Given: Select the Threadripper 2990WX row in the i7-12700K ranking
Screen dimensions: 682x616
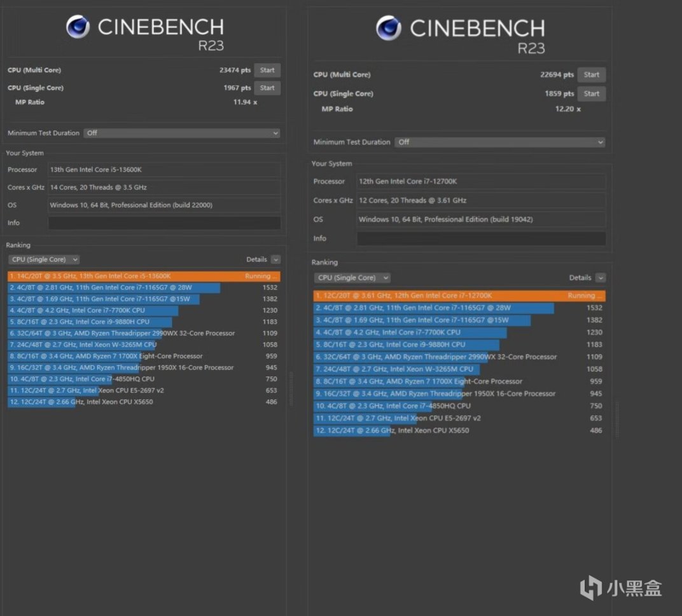Looking at the screenshot, I should point(459,357).
